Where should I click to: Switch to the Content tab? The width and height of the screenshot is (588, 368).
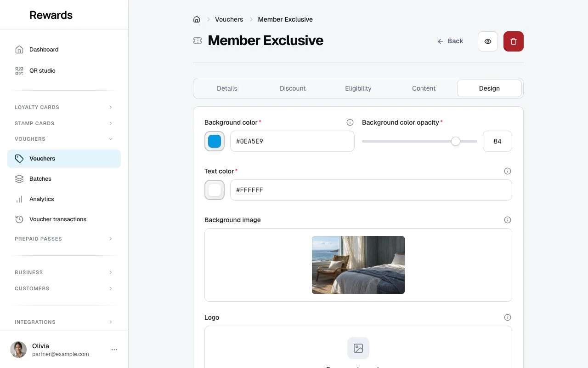[424, 88]
